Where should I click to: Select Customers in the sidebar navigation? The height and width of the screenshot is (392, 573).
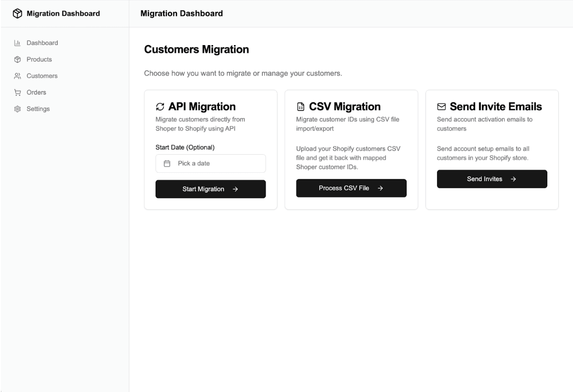[42, 76]
